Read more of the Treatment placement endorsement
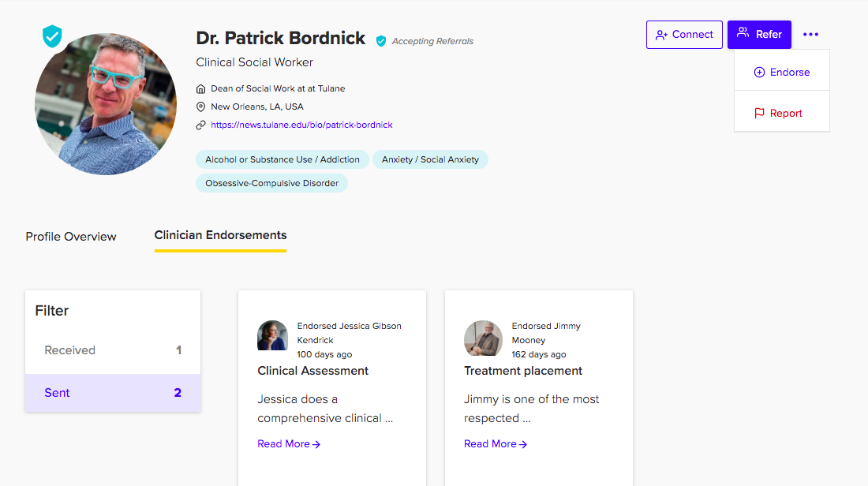Screen dimensions: 868x486 [496, 444]
